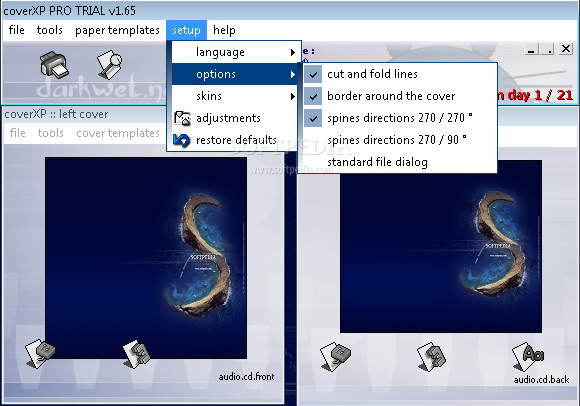
Task: Expand the language submenu arrow
Action: click(293, 53)
